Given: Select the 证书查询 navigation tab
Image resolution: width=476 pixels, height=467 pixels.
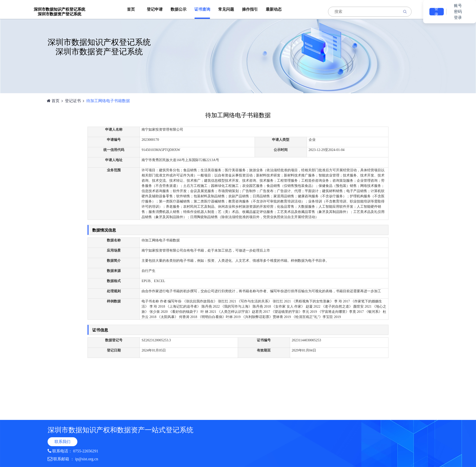Looking at the screenshot, I should [202, 9].
